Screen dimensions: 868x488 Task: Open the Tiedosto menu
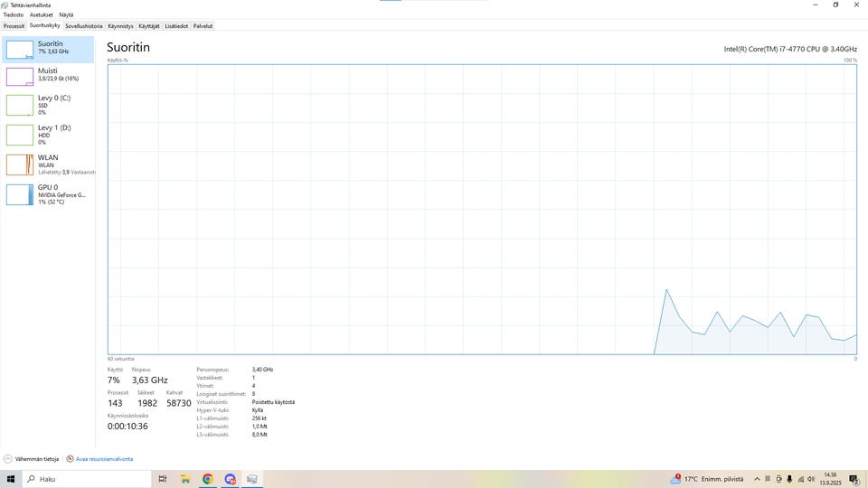tap(14, 15)
